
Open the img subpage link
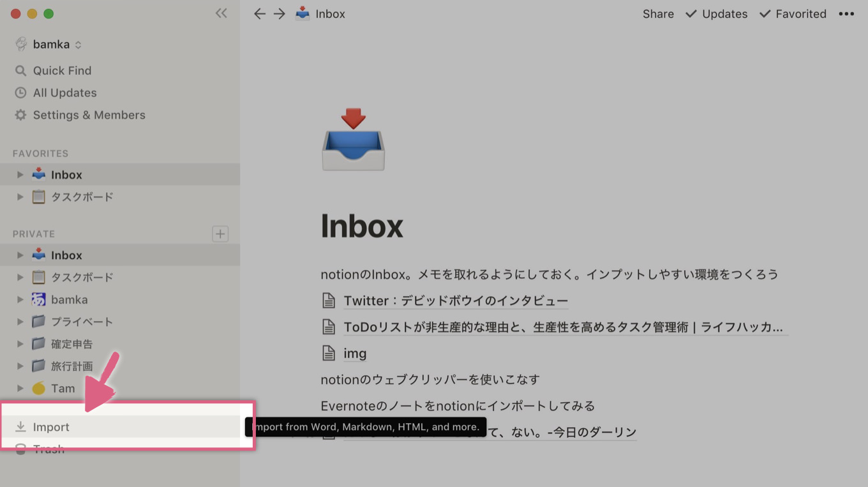click(355, 354)
